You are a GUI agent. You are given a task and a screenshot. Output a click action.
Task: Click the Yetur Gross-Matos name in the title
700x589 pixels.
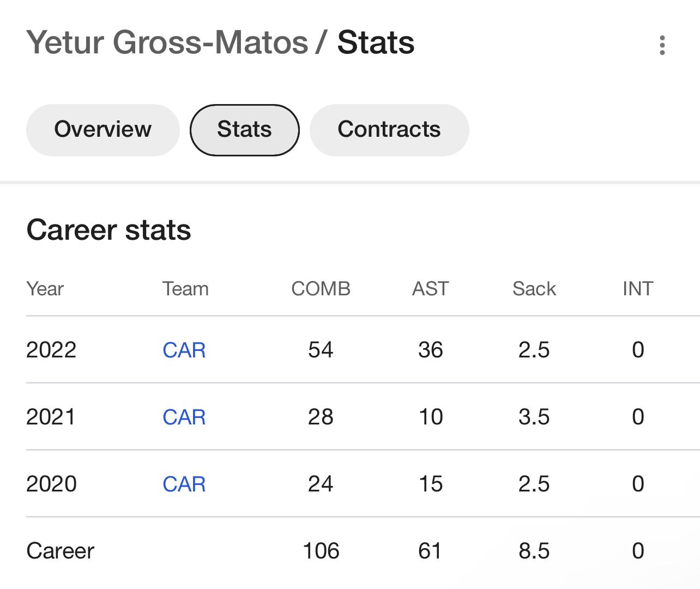click(x=167, y=42)
